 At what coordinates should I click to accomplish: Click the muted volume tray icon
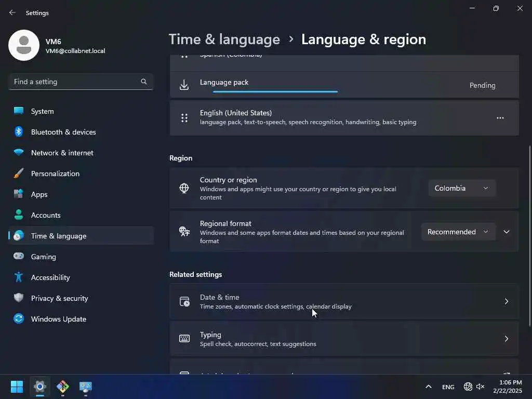[x=481, y=387]
